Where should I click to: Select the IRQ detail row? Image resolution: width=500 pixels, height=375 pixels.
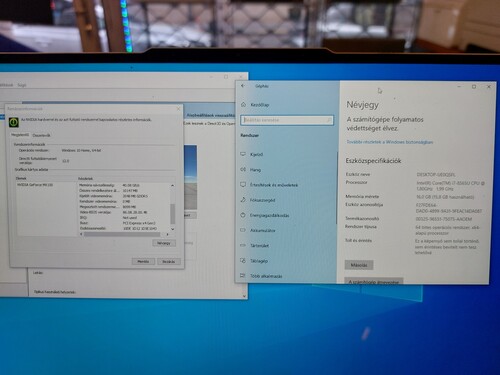(x=108, y=217)
